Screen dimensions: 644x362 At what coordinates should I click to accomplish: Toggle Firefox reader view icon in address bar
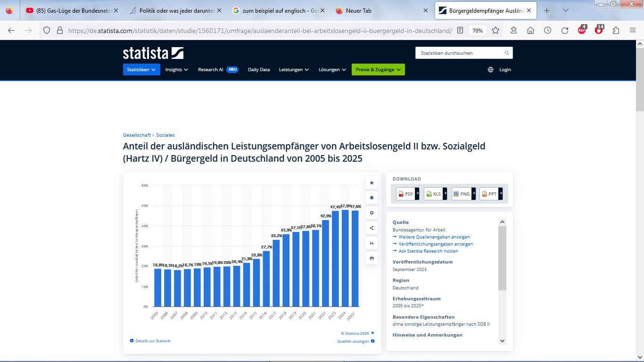click(x=460, y=30)
